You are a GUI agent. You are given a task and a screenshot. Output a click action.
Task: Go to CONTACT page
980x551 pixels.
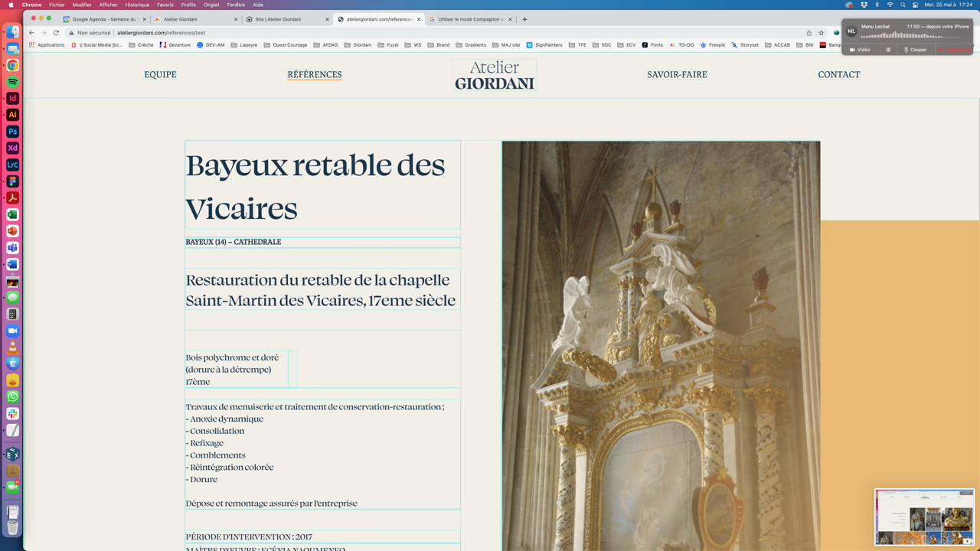pos(839,74)
